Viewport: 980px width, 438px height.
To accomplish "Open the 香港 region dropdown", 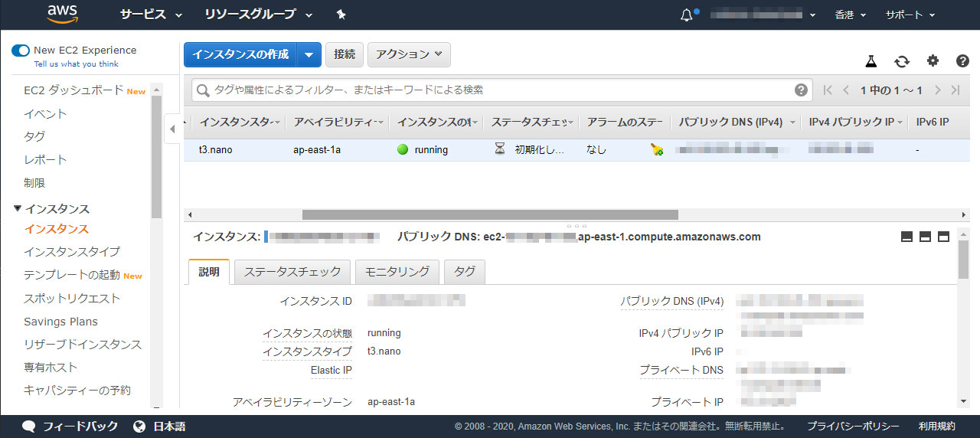I will 850,15.
